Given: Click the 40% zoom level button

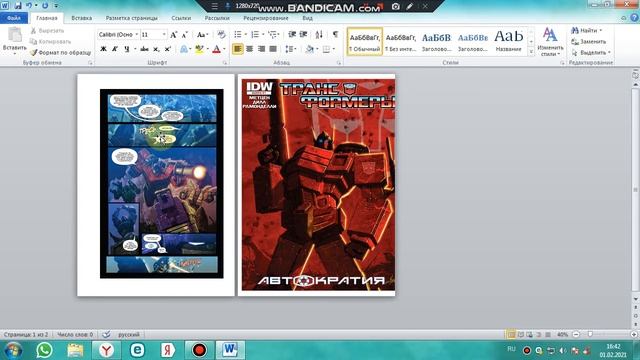Looking at the screenshot, I should coord(562,335).
